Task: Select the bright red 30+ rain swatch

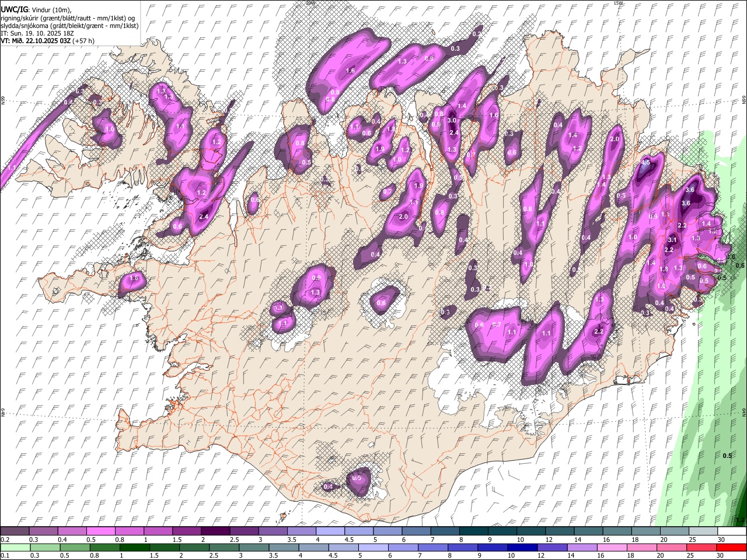Action: (x=731, y=548)
